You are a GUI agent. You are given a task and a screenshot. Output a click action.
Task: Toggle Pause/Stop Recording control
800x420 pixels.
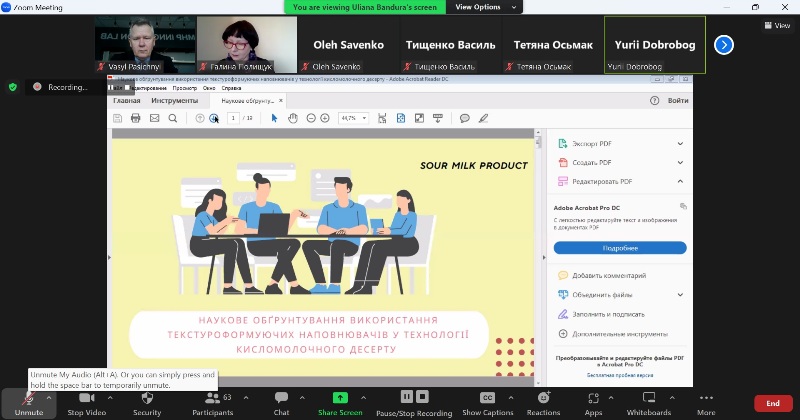413,401
